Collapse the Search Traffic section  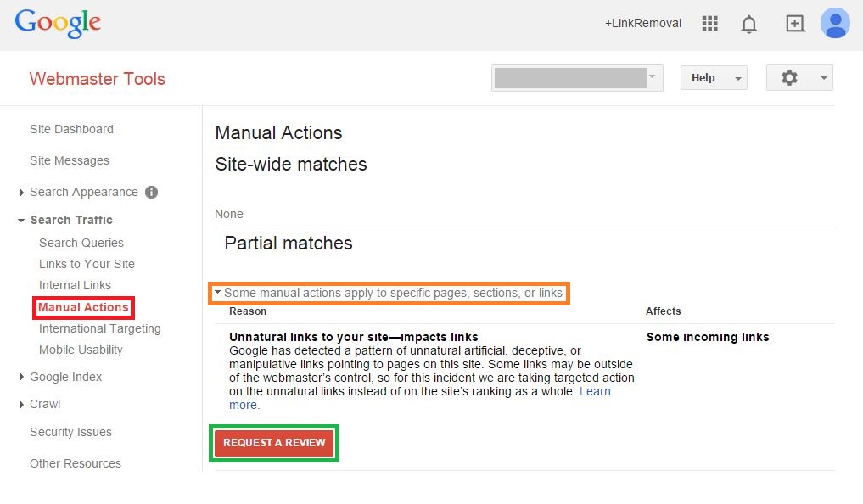[71, 220]
